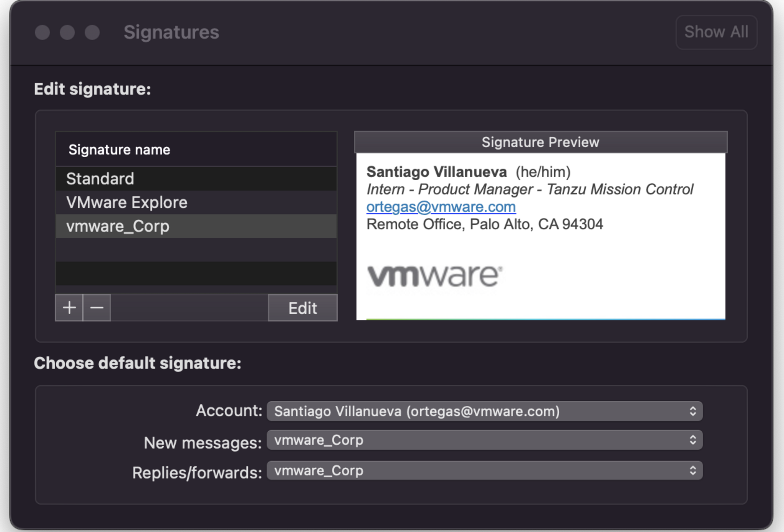Click the yellow minimize window button
Image resolution: width=784 pixels, height=532 pixels.
(67, 33)
